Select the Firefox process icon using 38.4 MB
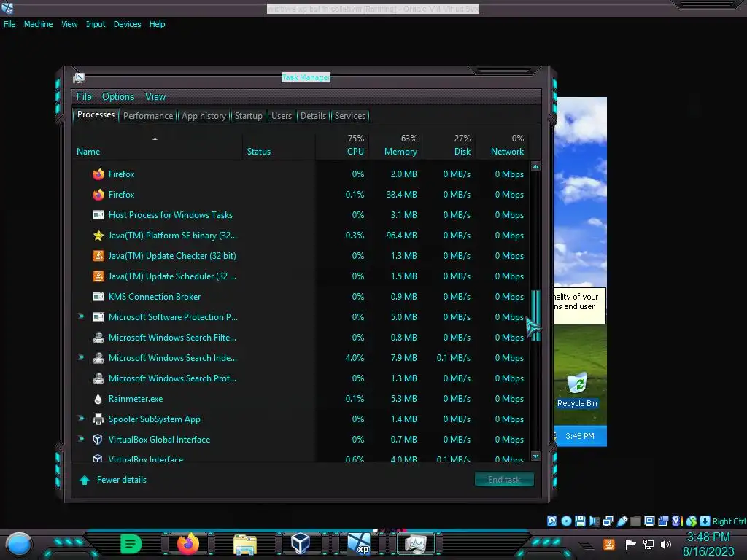747x560 pixels. coord(98,195)
